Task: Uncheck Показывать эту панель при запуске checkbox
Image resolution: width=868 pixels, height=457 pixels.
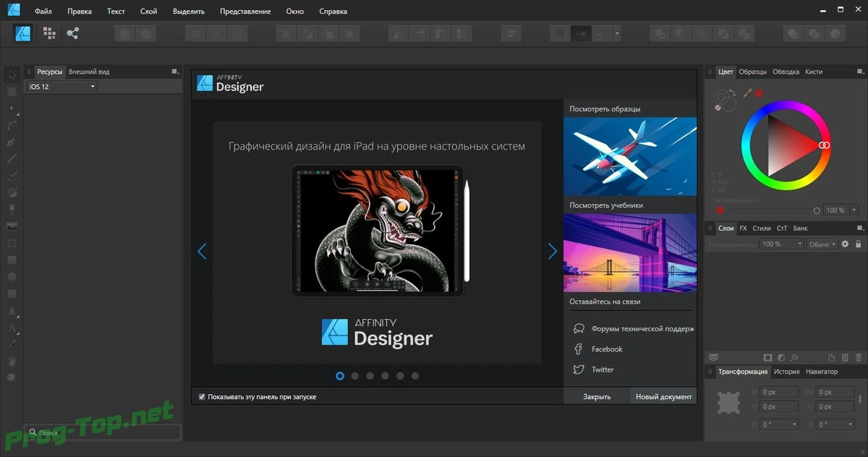Action: coord(202,397)
